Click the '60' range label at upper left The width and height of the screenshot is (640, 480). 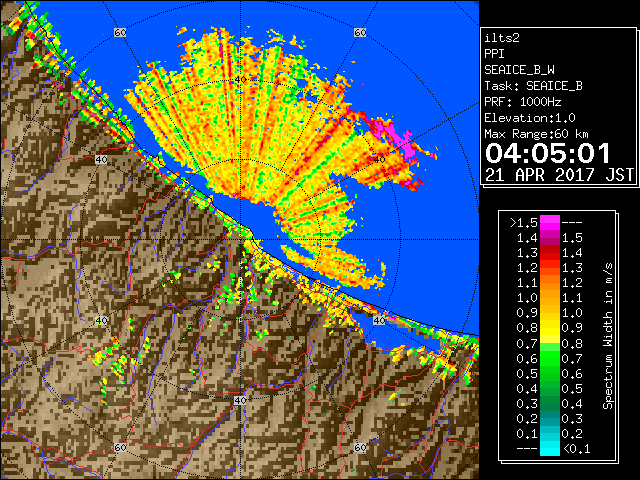[x=120, y=32]
